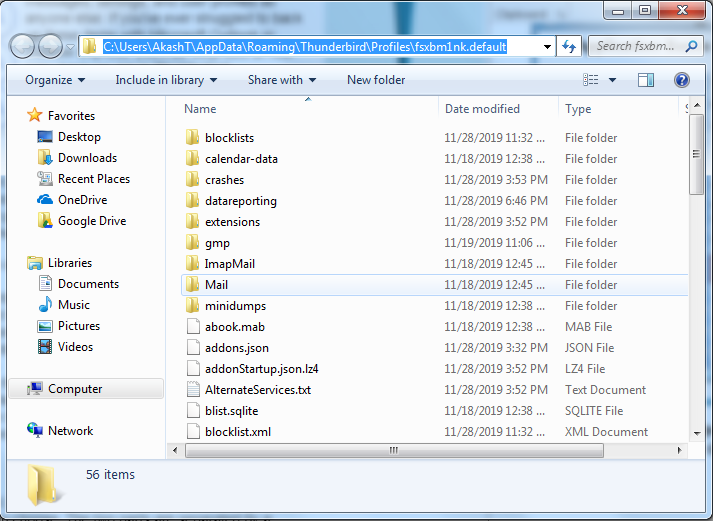Select the gmp folder icon
This screenshot has width=713, height=521.
coord(193,242)
